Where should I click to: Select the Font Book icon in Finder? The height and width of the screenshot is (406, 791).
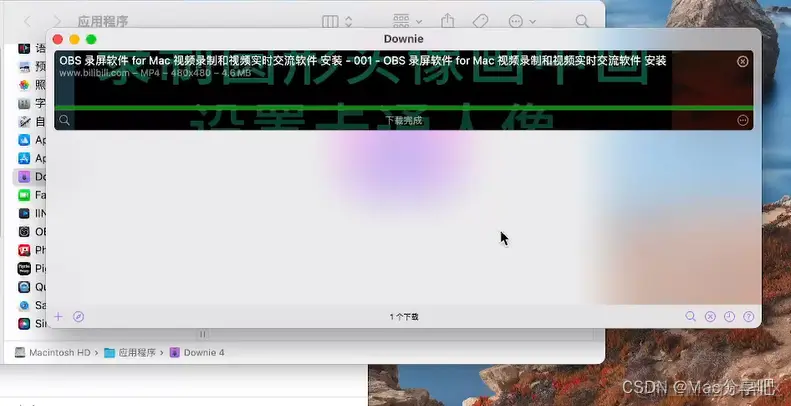pos(24,104)
